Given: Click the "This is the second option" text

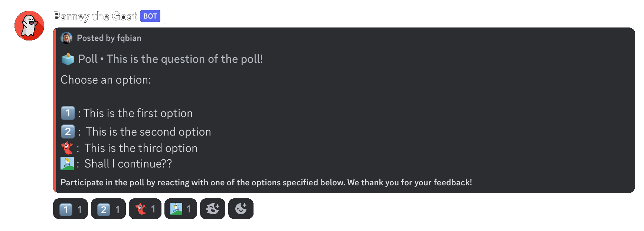Looking at the screenshot, I should (148, 132).
